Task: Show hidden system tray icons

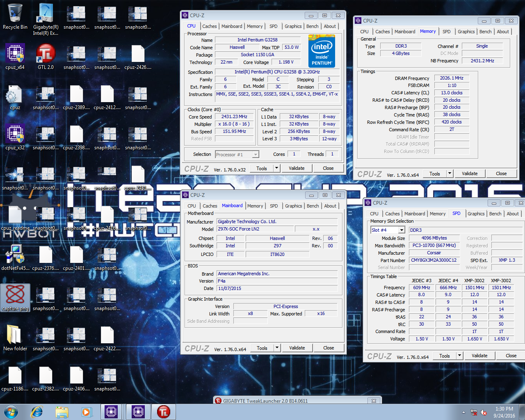Action: (463, 412)
